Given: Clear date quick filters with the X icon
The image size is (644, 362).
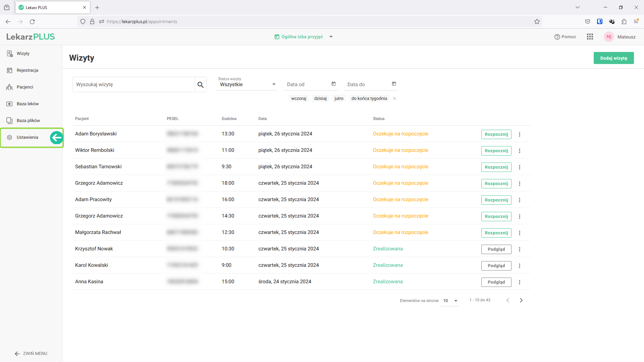Looking at the screenshot, I should point(394,99).
